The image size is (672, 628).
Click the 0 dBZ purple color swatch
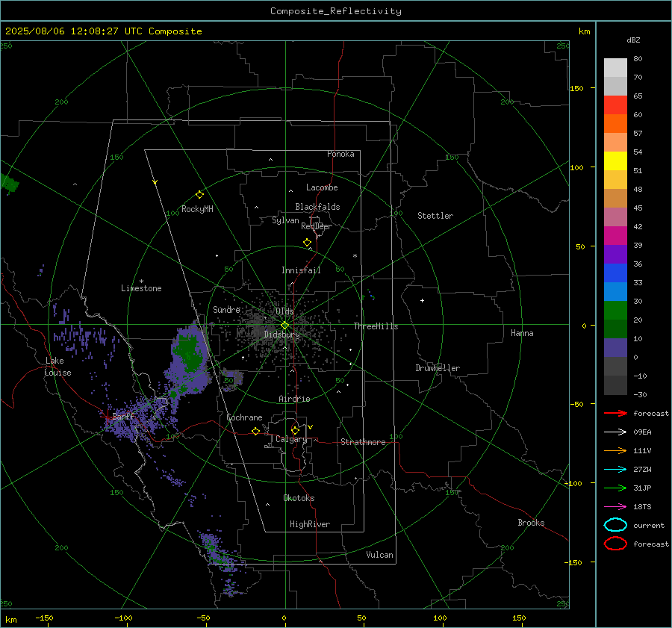point(615,348)
